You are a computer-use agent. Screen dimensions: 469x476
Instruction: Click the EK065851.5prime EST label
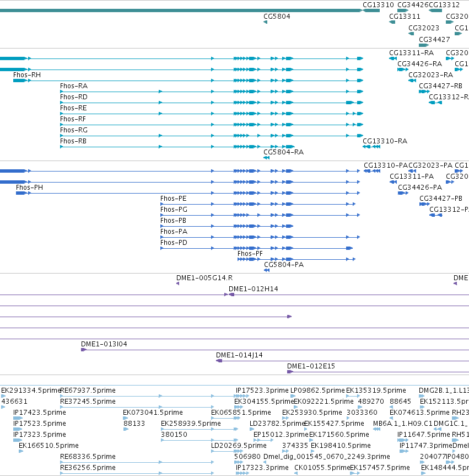coord(241,413)
